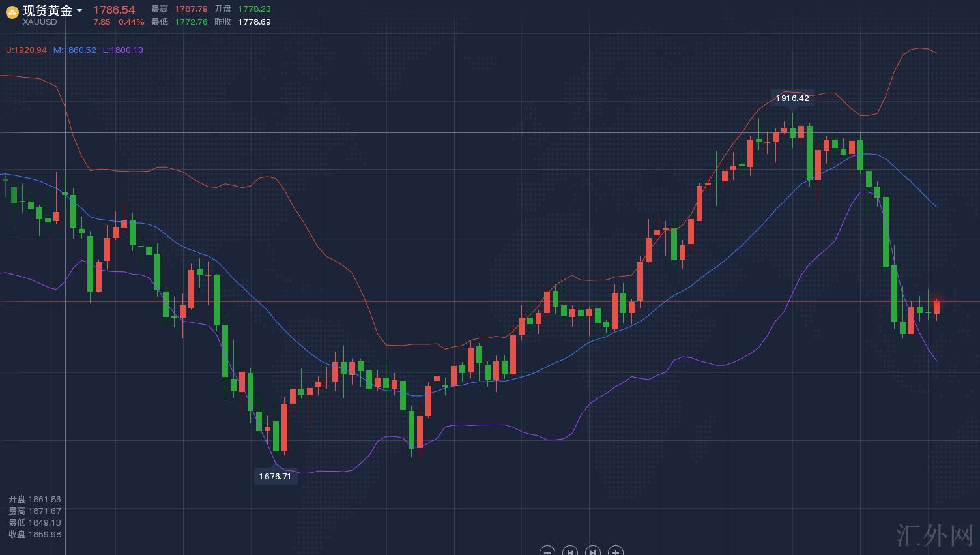Select the middle band value M:1860.52
This screenshot has height=555, width=980.
pyautogui.click(x=74, y=50)
